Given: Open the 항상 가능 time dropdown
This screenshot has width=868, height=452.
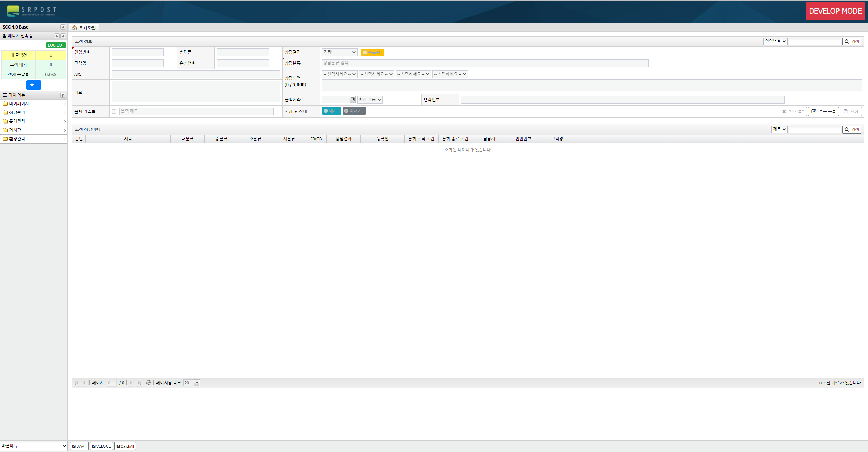Looking at the screenshot, I should click(370, 100).
